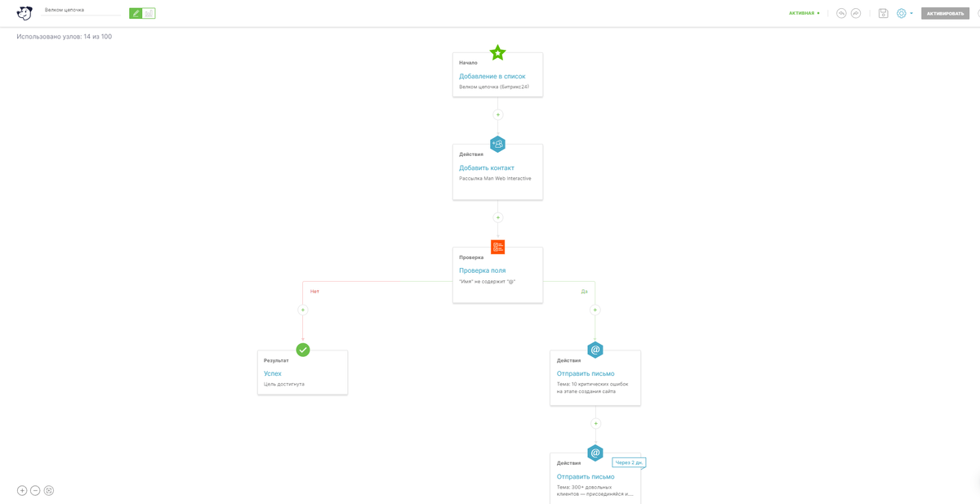The image size is (980, 504).
Task: Click the "Начало" block header
Action: coord(468,62)
